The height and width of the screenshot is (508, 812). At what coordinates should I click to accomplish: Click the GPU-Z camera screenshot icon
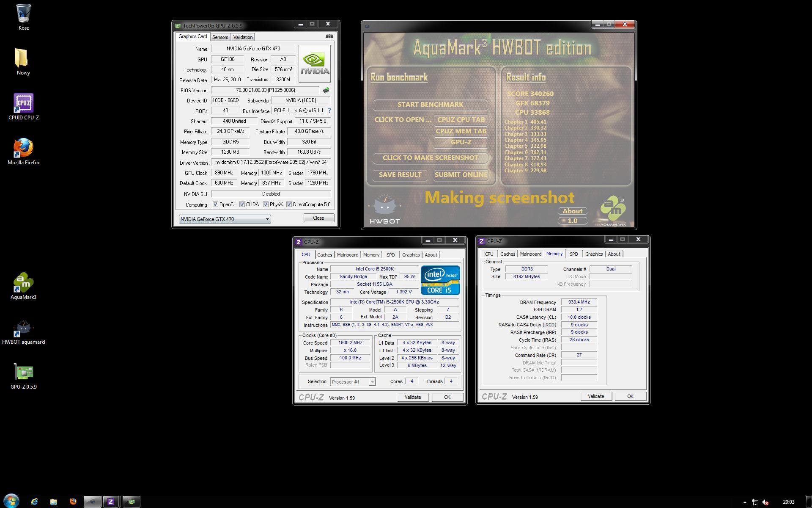click(x=329, y=36)
